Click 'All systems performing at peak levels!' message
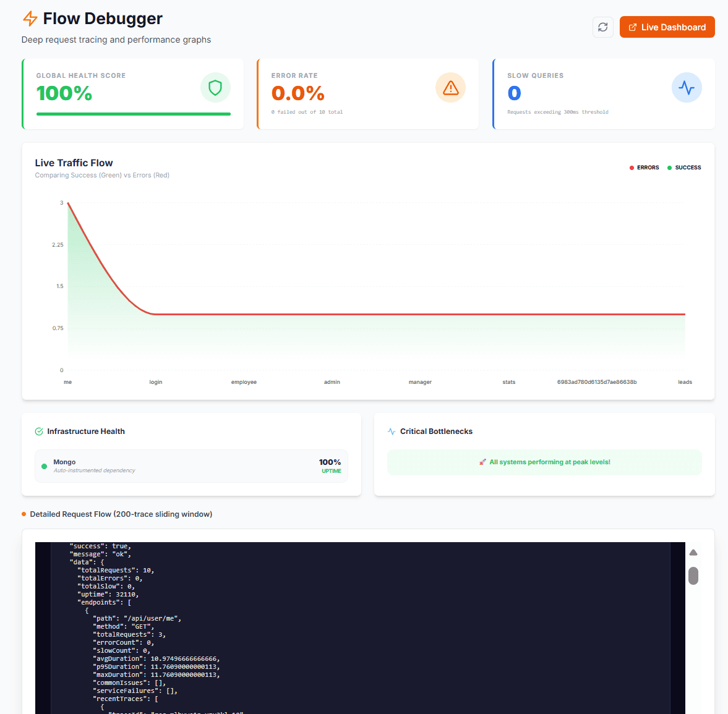This screenshot has height=714, width=728. pyautogui.click(x=550, y=462)
